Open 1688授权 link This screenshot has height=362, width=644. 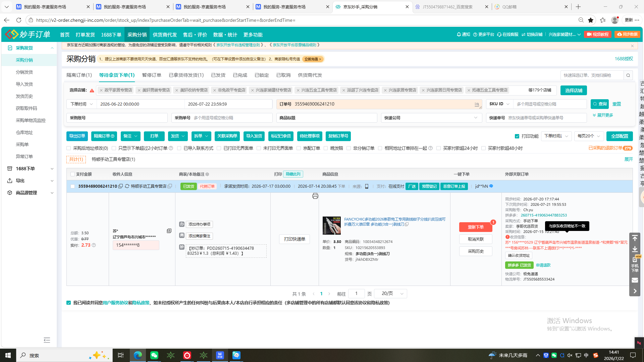pos(624,59)
